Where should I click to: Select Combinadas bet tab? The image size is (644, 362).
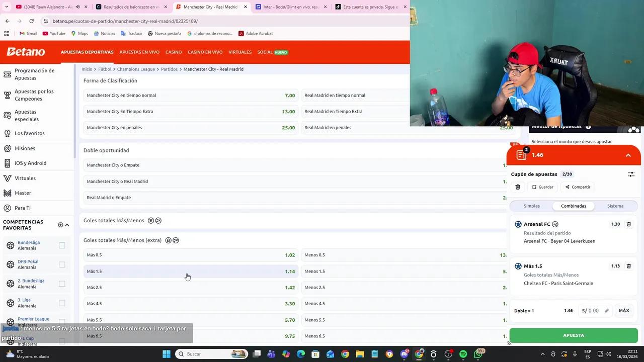574,206
